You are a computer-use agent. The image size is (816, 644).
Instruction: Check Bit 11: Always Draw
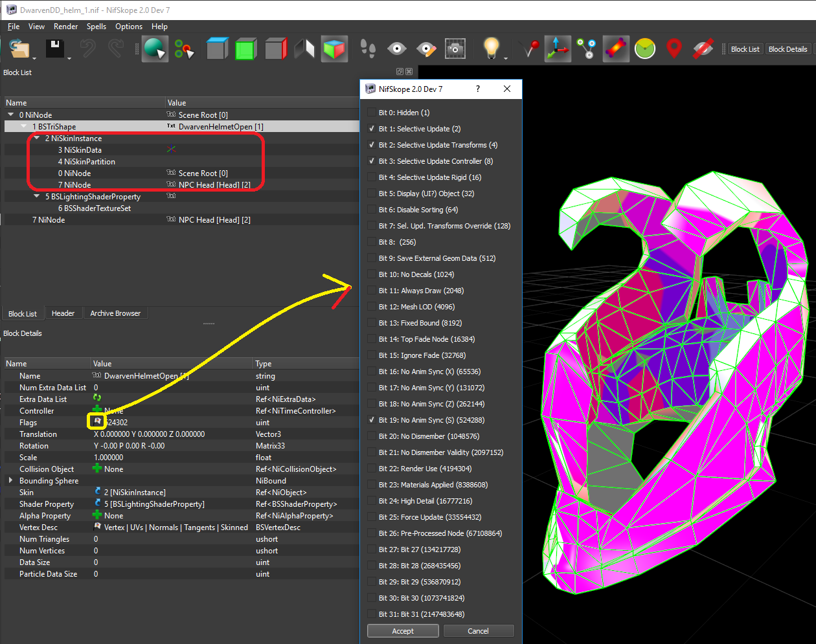[x=372, y=291]
